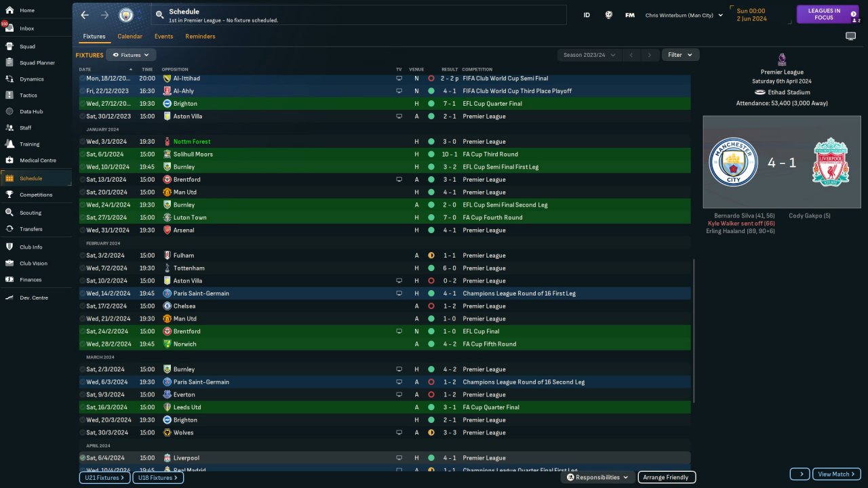Image resolution: width=868 pixels, height=488 pixels.
Task: Click the Manchester City club badge in header
Action: coord(126,15)
